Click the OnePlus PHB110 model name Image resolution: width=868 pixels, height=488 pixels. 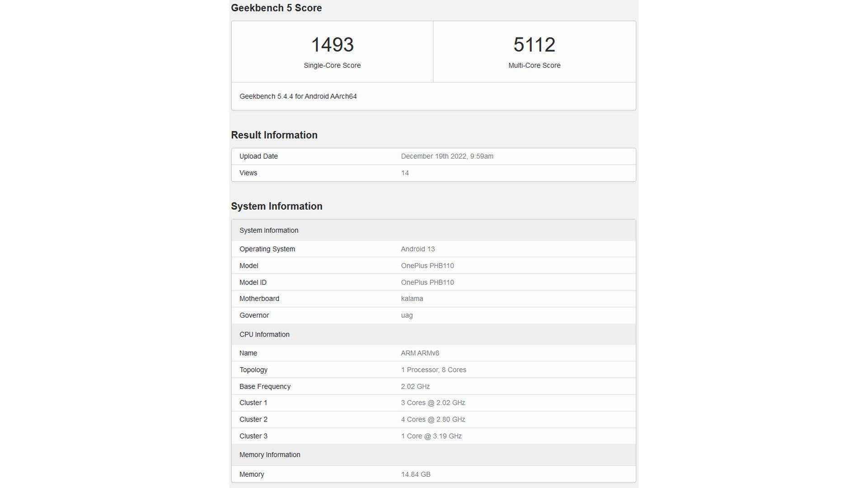427,266
